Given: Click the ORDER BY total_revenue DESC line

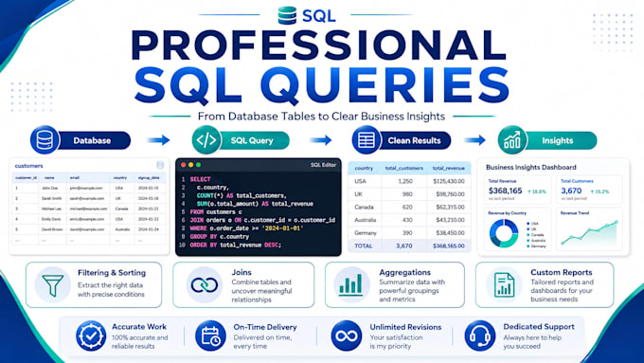Looking at the screenshot, I should (x=235, y=245).
